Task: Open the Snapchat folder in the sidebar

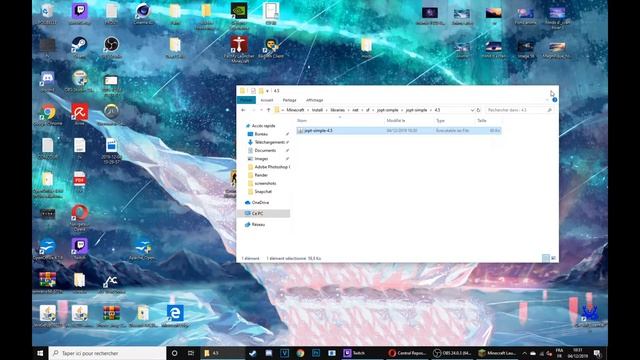Action: pos(263,191)
